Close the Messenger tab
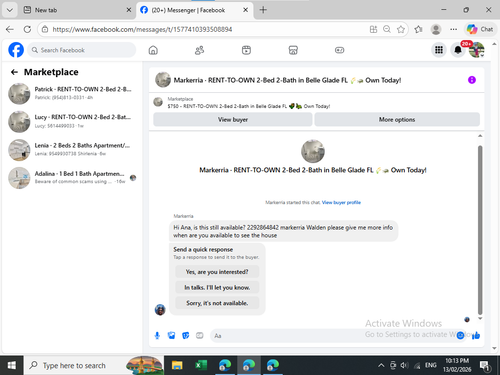Image resolution: width=500 pixels, height=375 pixels. click(x=245, y=10)
